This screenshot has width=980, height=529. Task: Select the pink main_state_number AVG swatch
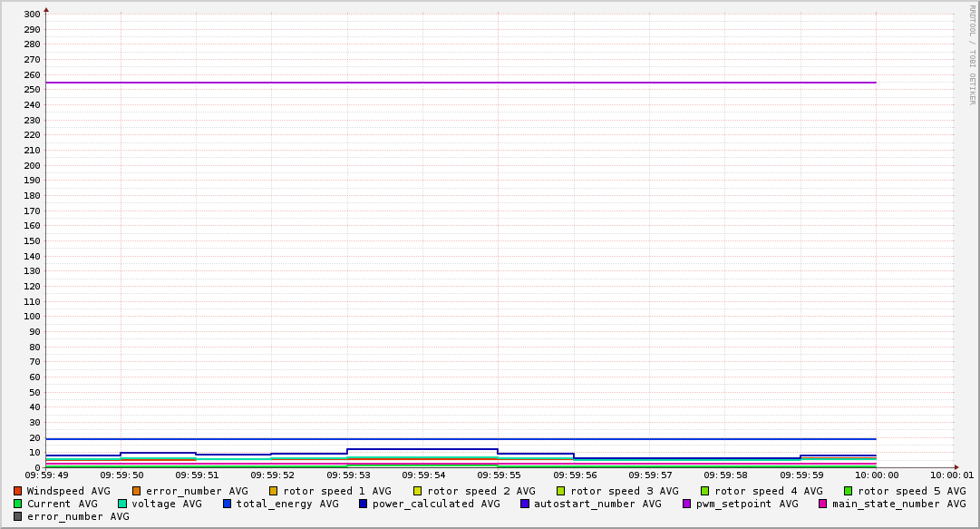click(822, 504)
